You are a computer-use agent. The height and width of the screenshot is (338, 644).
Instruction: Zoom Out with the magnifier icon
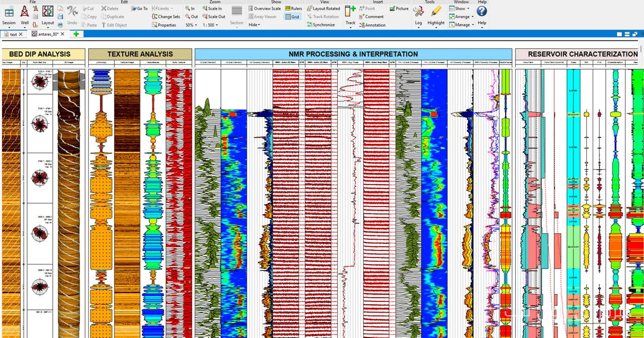click(191, 17)
